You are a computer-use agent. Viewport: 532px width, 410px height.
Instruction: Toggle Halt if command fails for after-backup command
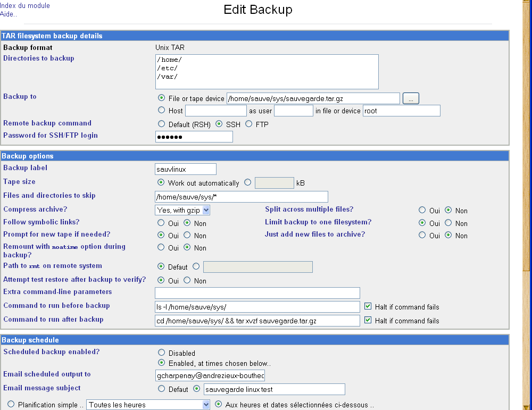tap(368, 321)
